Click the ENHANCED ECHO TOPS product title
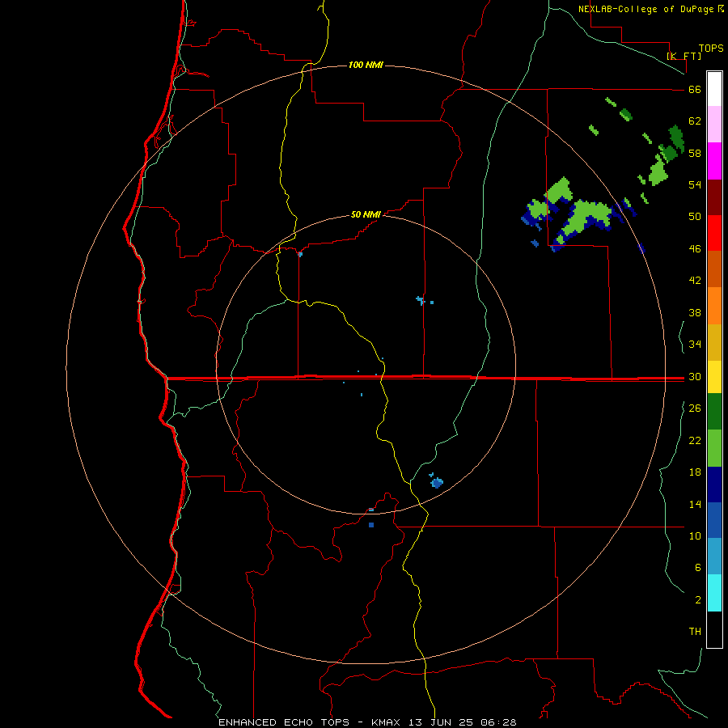The height and width of the screenshot is (728, 728). [x=284, y=722]
